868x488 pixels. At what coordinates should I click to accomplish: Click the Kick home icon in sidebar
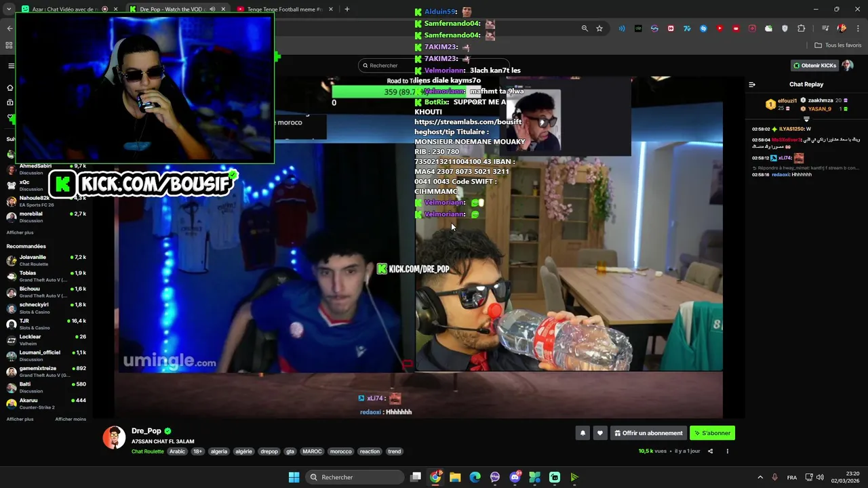point(9,87)
